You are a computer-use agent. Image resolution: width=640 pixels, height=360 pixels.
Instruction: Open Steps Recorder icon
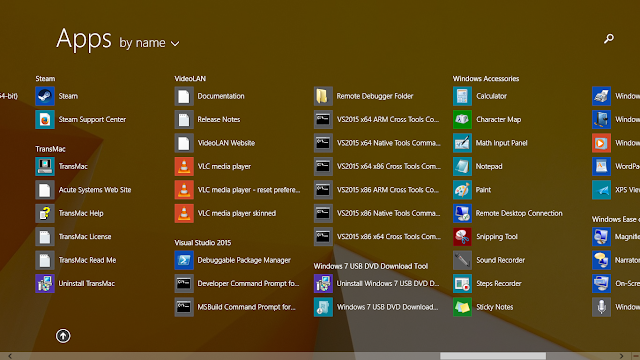click(x=462, y=284)
